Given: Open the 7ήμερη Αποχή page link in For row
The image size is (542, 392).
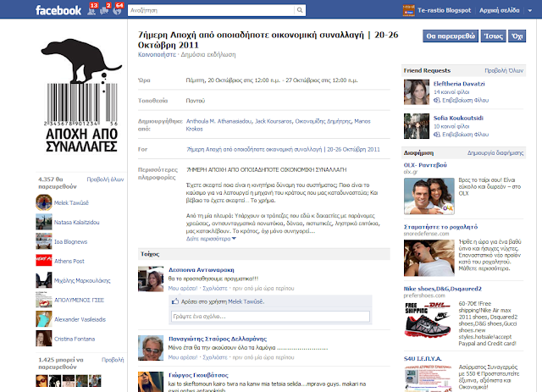Looking at the screenshot, I should 283,149.
